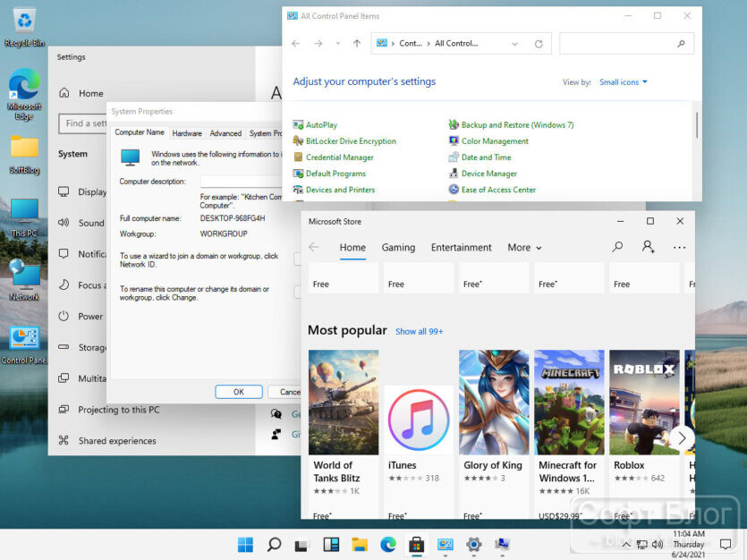Open the three-dots menu in Microsoft Store
This screenshot has height=560, width=747.
[679, 247]
